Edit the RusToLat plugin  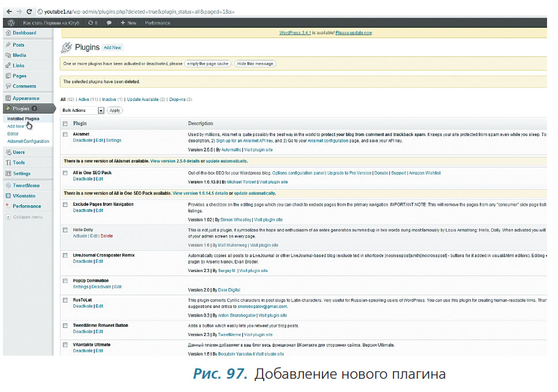[99, 306]
